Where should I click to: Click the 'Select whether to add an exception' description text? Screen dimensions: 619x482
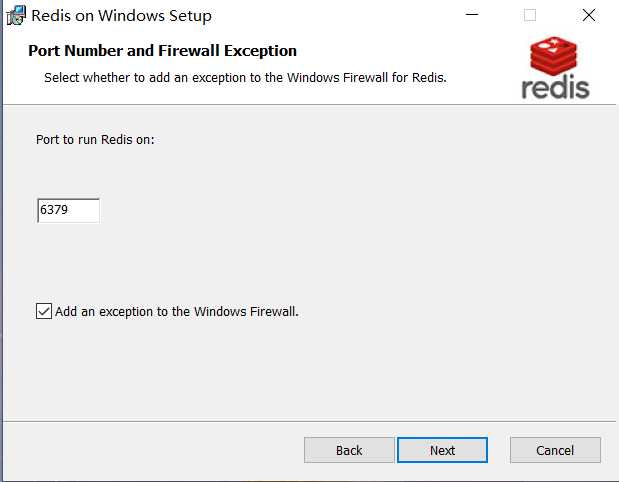(x=245, y=77)
